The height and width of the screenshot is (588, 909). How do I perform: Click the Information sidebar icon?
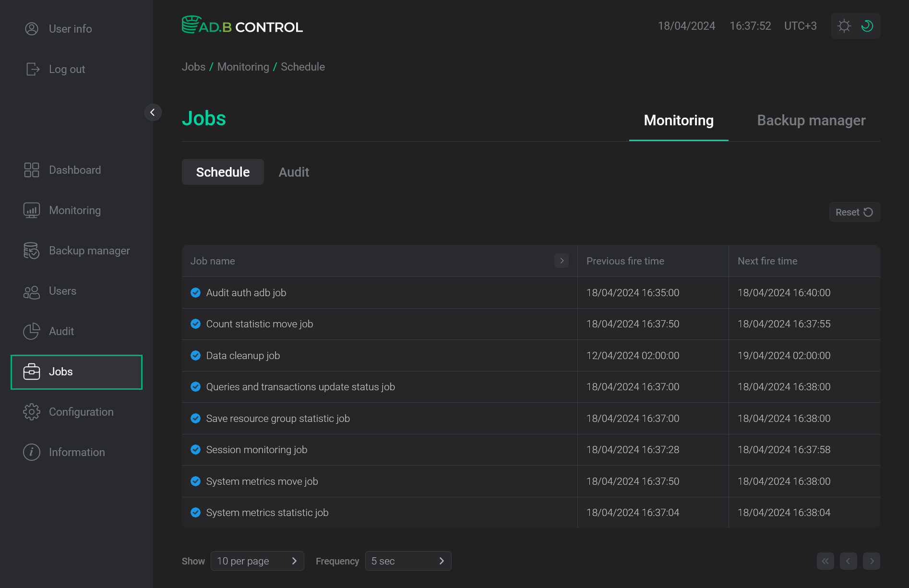32,452
